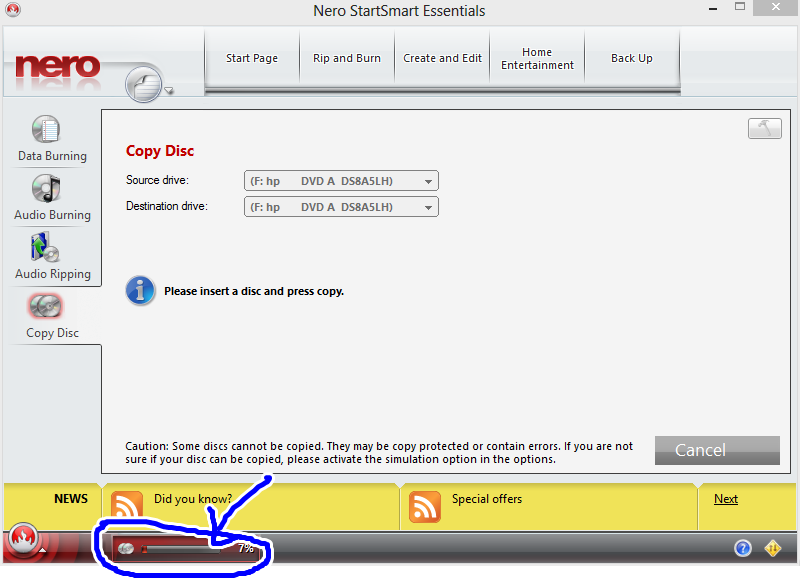Select the Copy Disc two-discs icon

(45, 306)
